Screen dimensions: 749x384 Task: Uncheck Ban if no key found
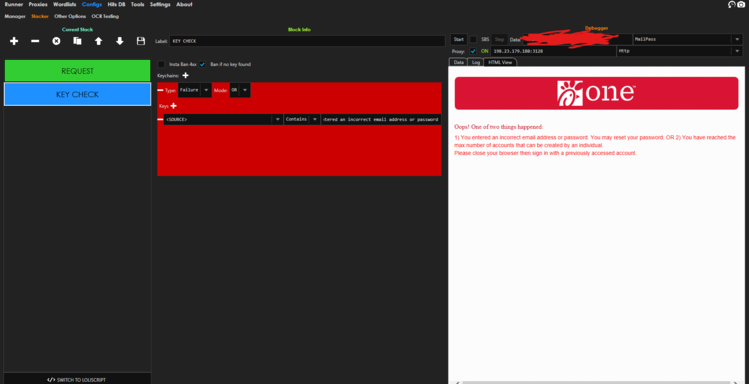tap(203, 64)
